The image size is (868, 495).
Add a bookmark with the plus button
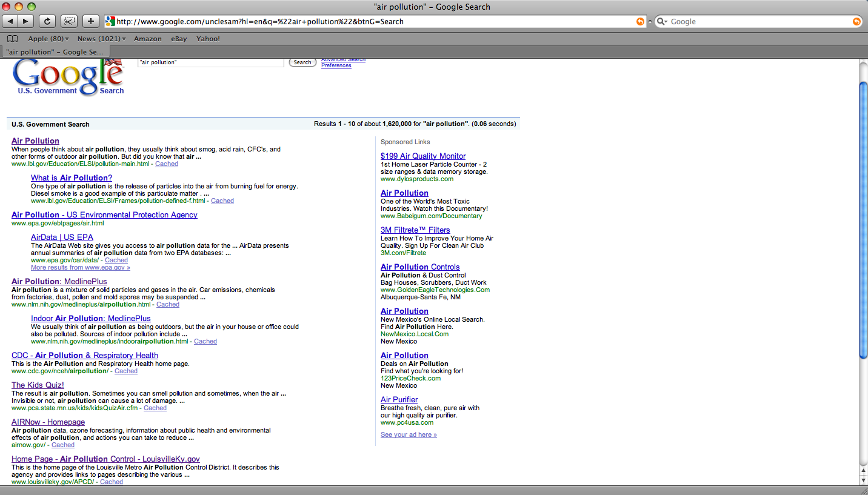pyautogui.click(x=91, y=21)
